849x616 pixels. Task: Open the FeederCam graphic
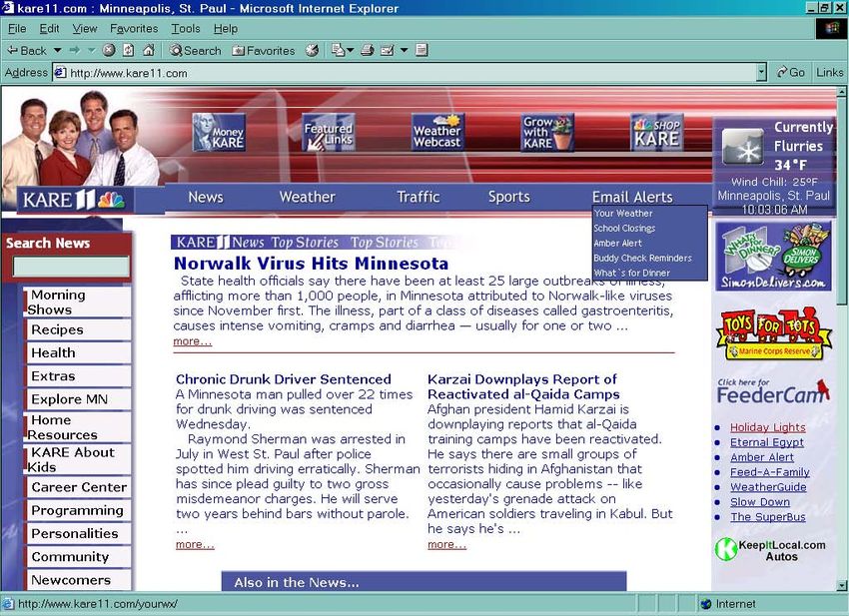(773, 391)
